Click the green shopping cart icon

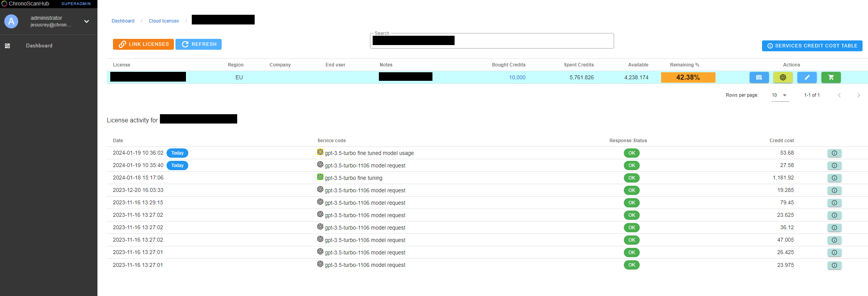tap(831, 77)
